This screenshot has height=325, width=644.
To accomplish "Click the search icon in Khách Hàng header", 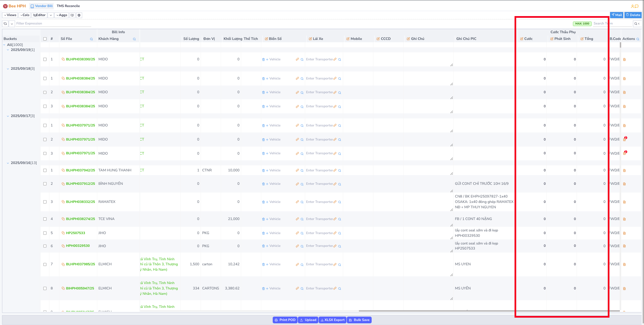I will coord(134,39).
